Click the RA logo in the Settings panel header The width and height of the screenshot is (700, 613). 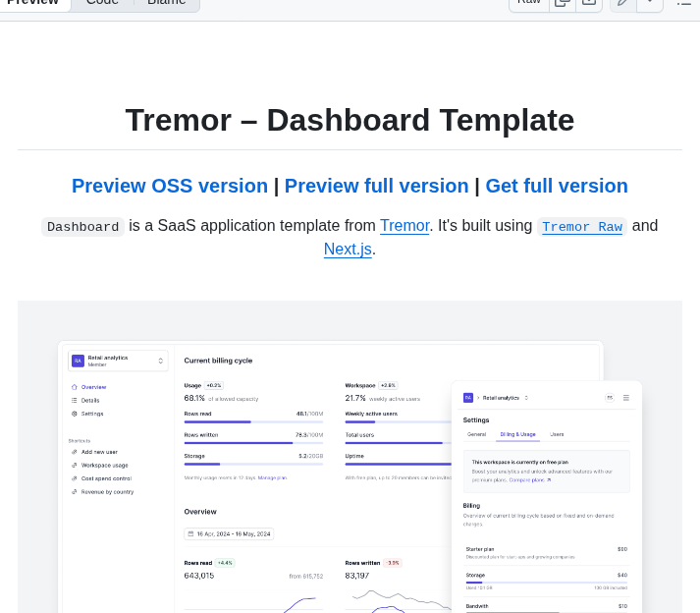(468, 398)
